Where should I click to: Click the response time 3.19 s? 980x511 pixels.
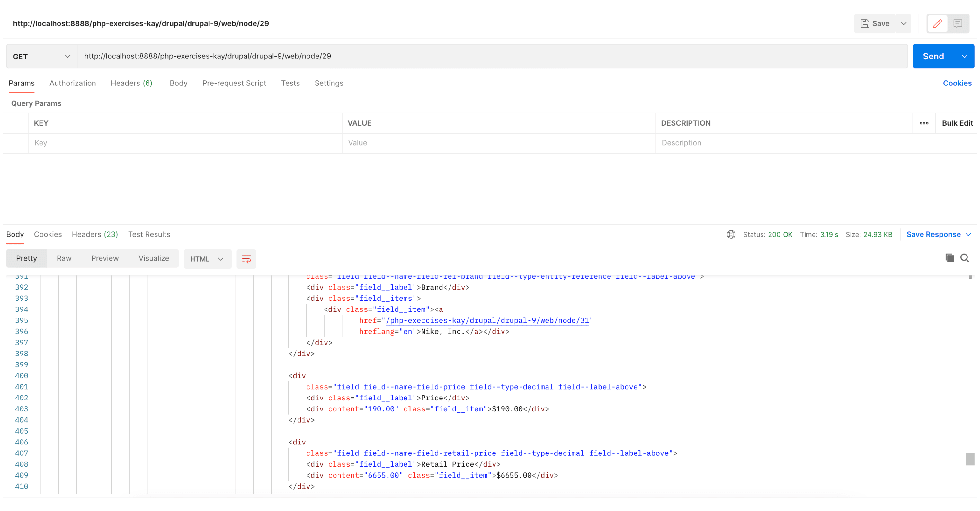829,234
